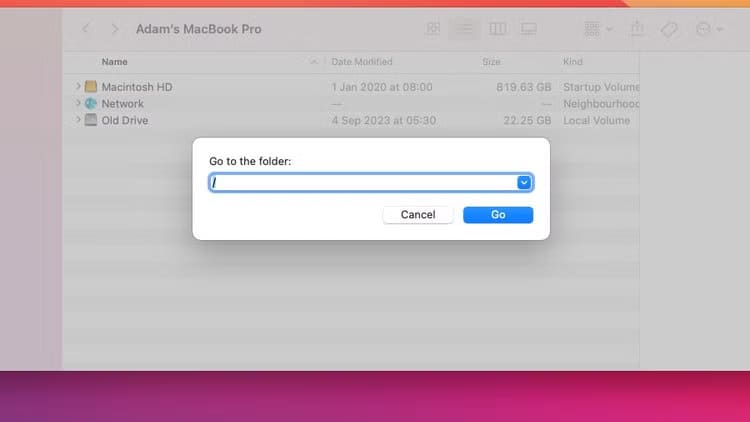
Task: Sort by the Name column header
Action: click(x=114, y=62)
